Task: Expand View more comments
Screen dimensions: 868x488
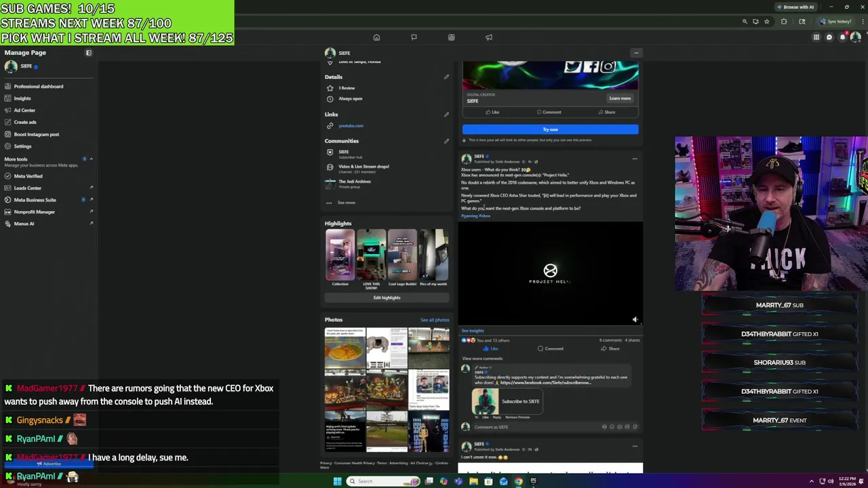Action: 482,359
